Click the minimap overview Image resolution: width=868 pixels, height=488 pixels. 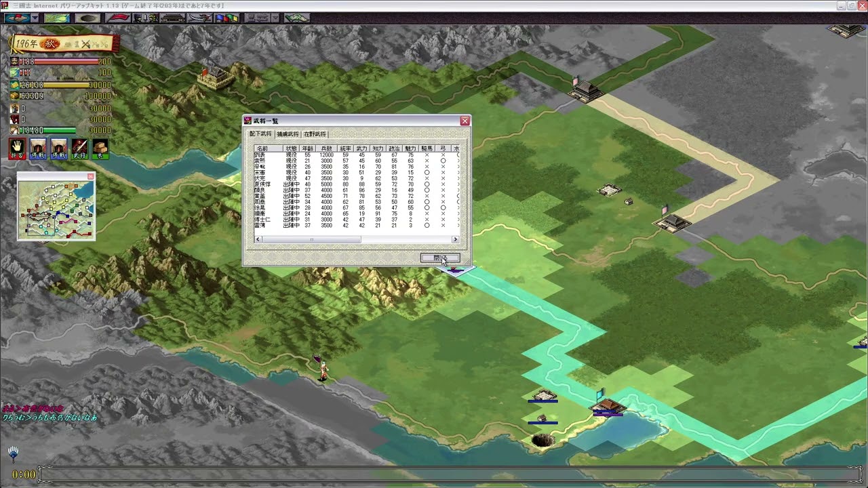point(56,210)
